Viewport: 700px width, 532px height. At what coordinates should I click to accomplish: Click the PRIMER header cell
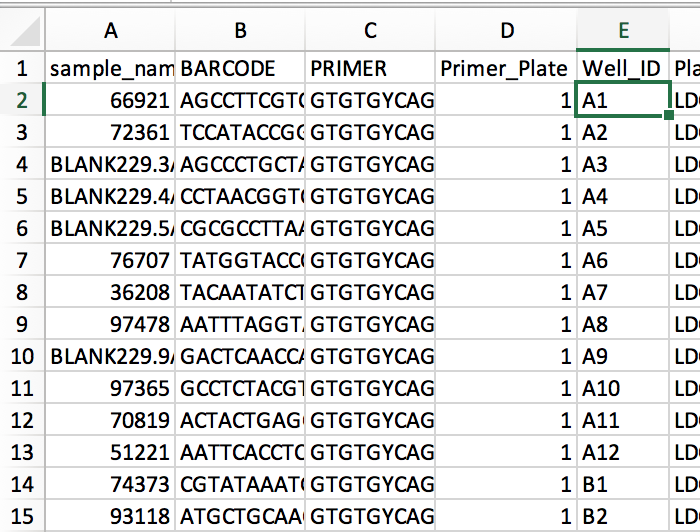(370, 68)
